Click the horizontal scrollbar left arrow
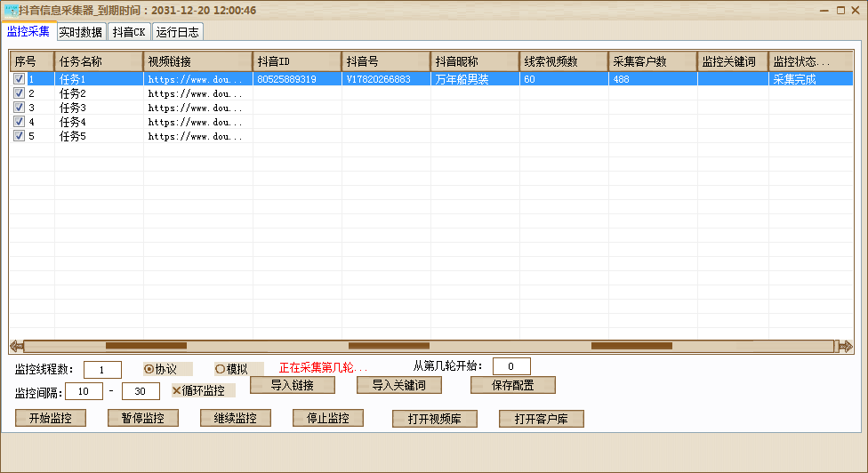Viewport: 868px width, 473px height. click(x=16, y=346)
